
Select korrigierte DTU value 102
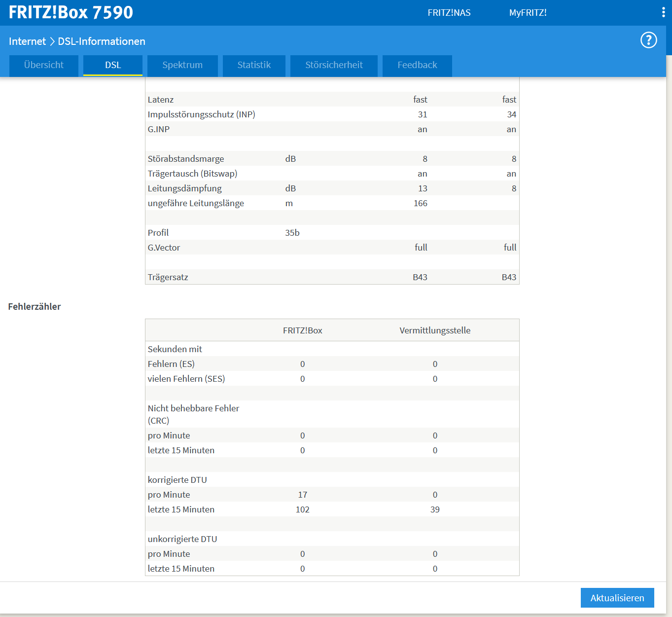point(303,509)
